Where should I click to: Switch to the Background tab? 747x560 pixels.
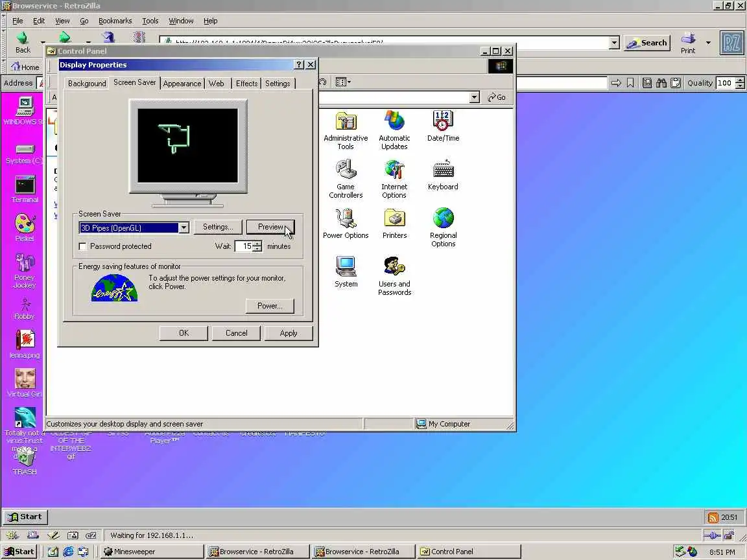coord(87,84)
